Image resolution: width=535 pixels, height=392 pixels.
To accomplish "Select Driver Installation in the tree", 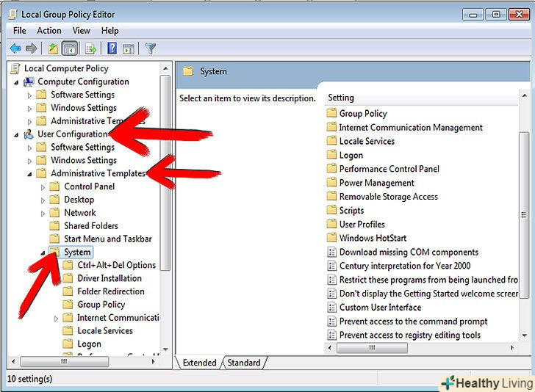I will click(x=109, y=278).
